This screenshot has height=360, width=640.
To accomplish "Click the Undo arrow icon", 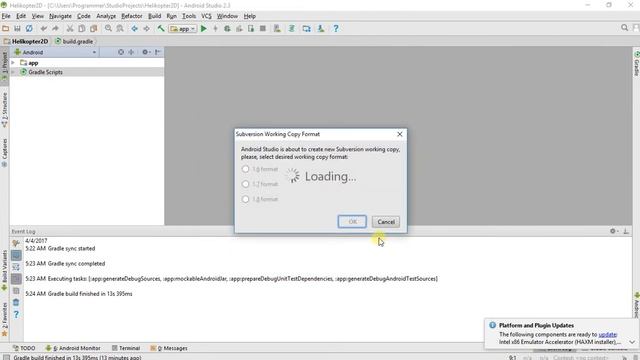I will 44,29.
